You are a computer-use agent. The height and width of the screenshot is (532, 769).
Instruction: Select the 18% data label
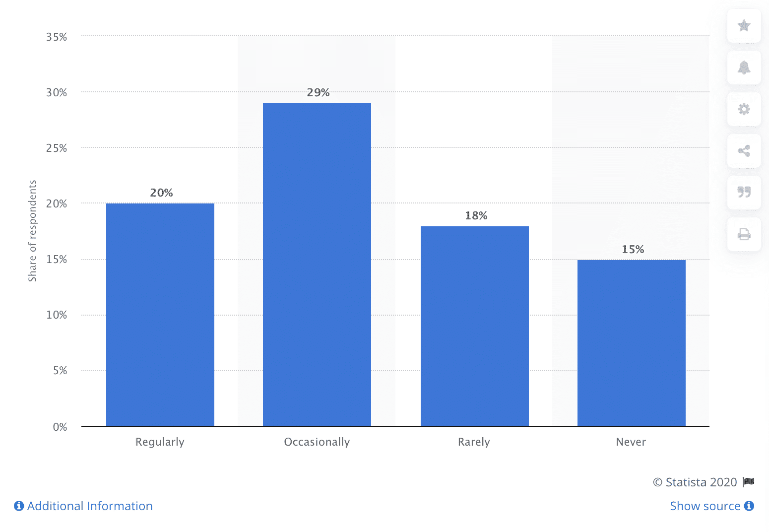pyautogui.click(x=476, y=216)
